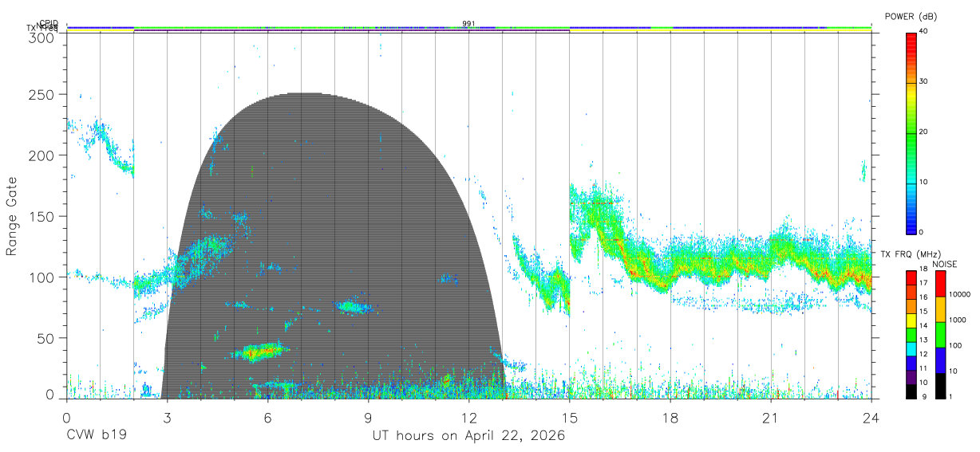Screen dimensions: 980x452
Task: Select UT hour tick label 9
Action: (368, 418)
